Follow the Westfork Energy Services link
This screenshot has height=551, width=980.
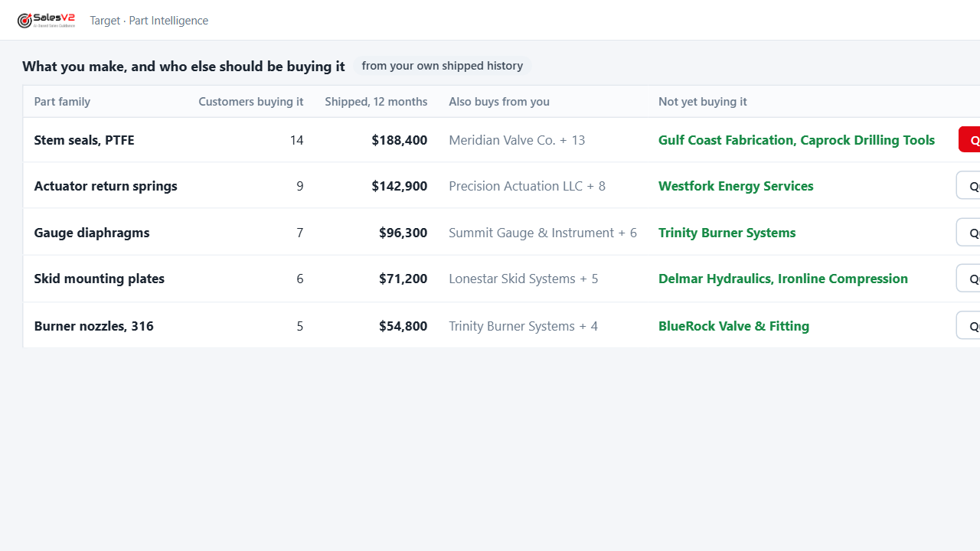[x=736, y=186]
